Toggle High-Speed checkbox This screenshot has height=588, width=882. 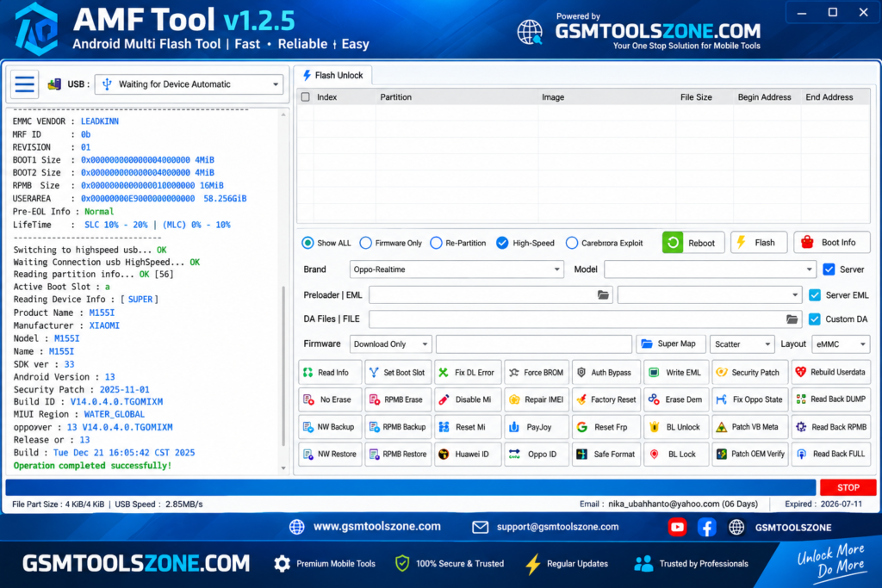click(502, 243)
